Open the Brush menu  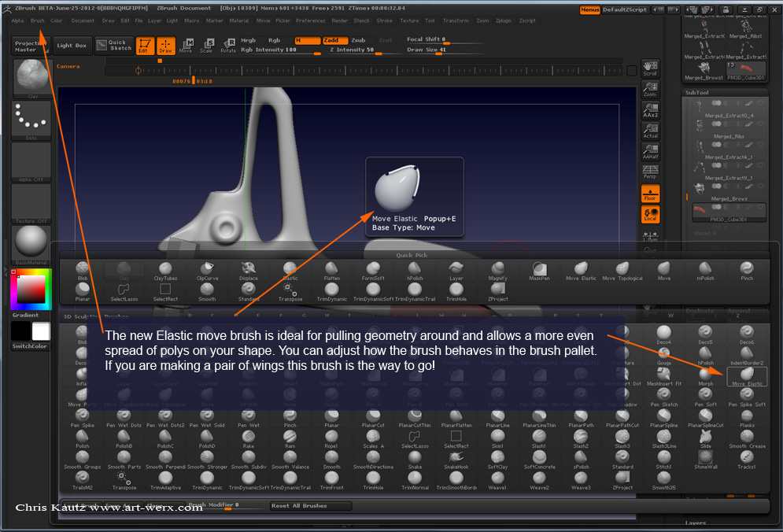point(38,21)
